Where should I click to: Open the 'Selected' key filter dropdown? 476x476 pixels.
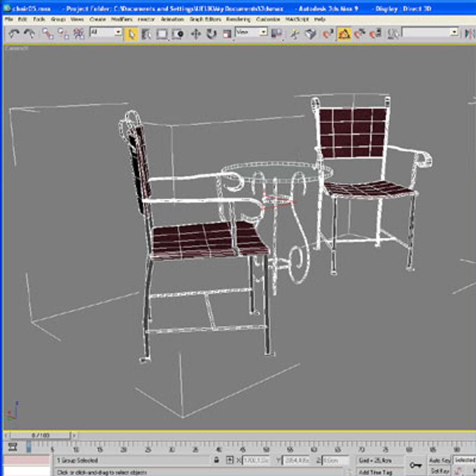pos(465,460)
